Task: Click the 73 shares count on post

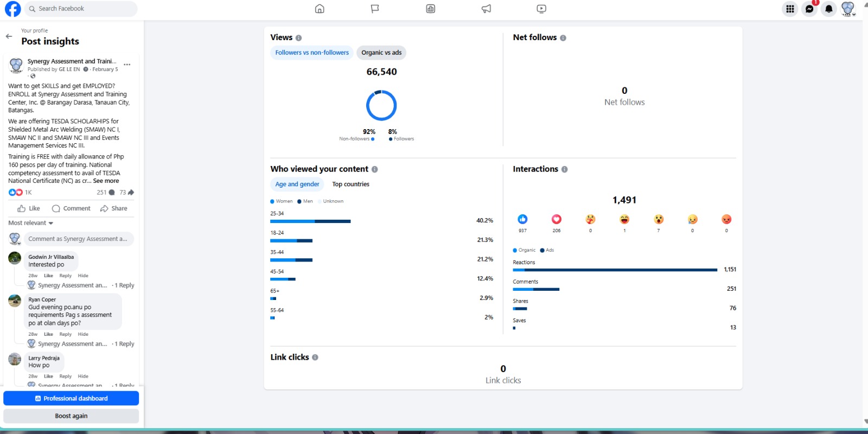Action: click(x=127, y=193)
